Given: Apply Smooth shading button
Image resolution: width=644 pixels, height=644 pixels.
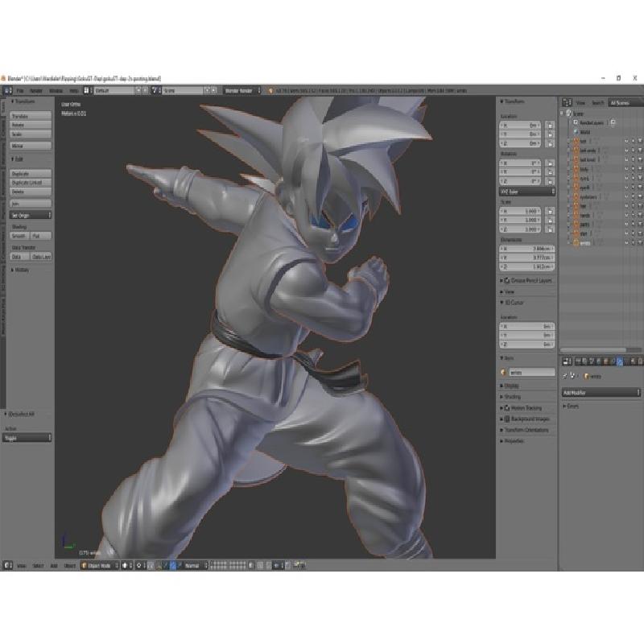Looking at the screenshot, I should (x=19, y=236).
